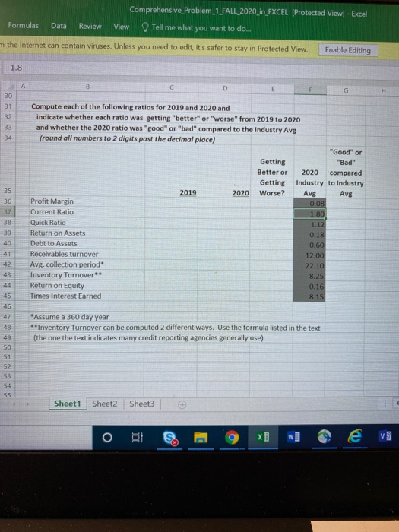Click the Times Interest Earned cell
The height and width of the screenshot is (532, 399).
tap(87, 296)
